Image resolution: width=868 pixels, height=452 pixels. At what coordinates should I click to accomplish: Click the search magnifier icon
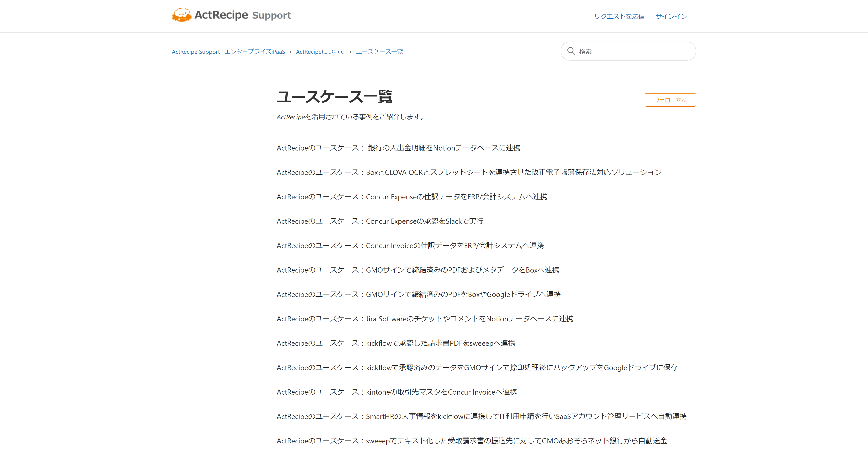pyautogui.click(x=571, y=51)
